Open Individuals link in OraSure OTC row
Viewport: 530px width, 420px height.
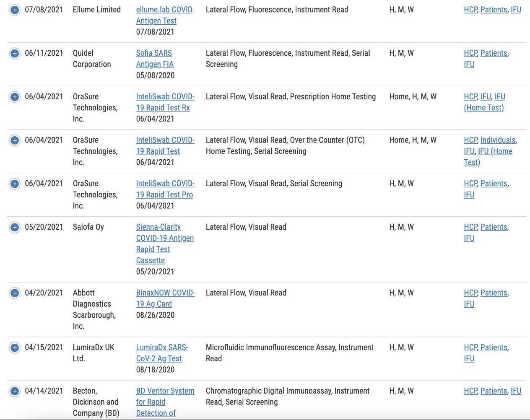coord(498,140)
